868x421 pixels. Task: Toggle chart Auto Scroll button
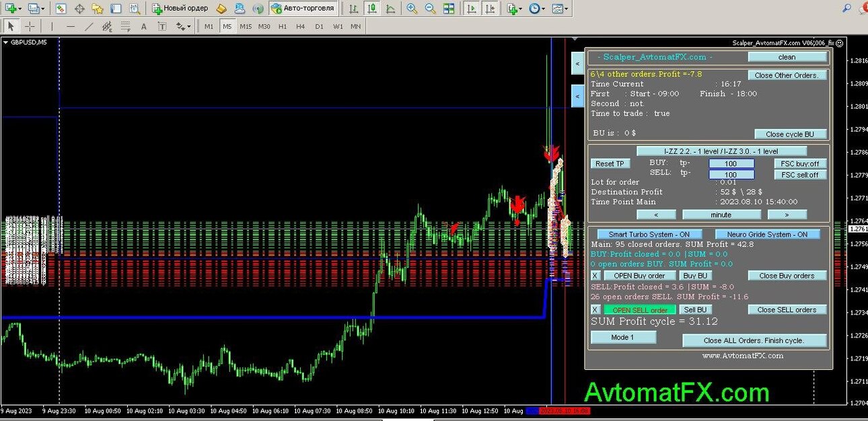(x=472, y=9)
